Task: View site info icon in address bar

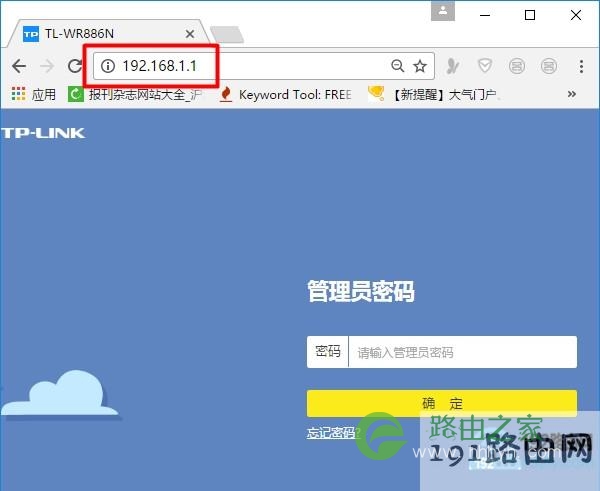Action: click(108, 66)
